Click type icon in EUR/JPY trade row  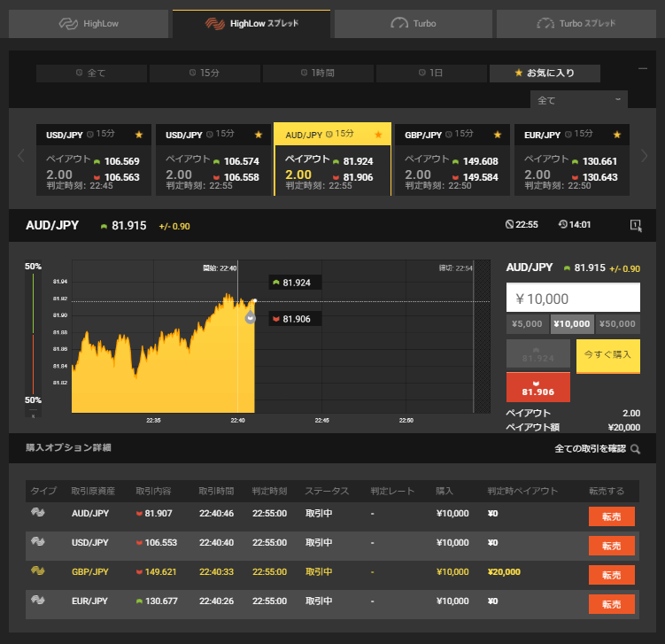38,601
